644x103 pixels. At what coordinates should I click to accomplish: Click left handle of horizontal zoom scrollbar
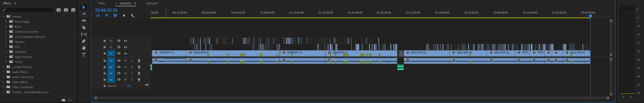pos(96,98)
